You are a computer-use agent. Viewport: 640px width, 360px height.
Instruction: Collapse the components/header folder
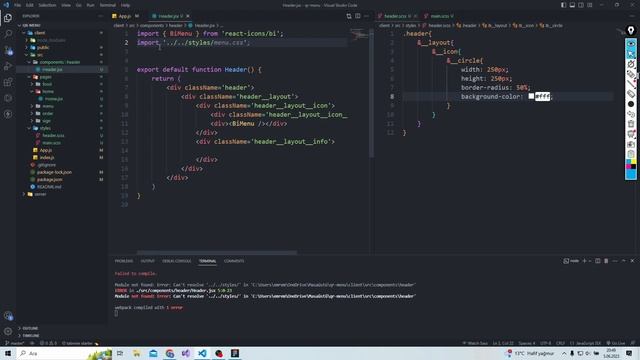[x=30, y=62]
